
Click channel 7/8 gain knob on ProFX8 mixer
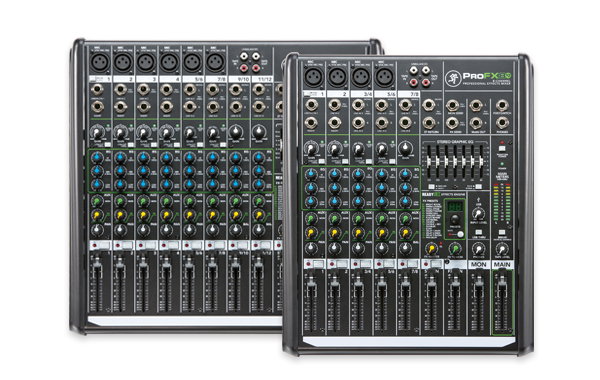pos(405,149)
